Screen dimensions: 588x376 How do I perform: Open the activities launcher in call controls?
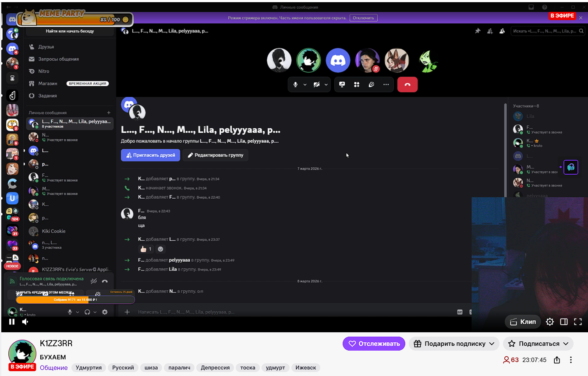click(x=357, y=84)
